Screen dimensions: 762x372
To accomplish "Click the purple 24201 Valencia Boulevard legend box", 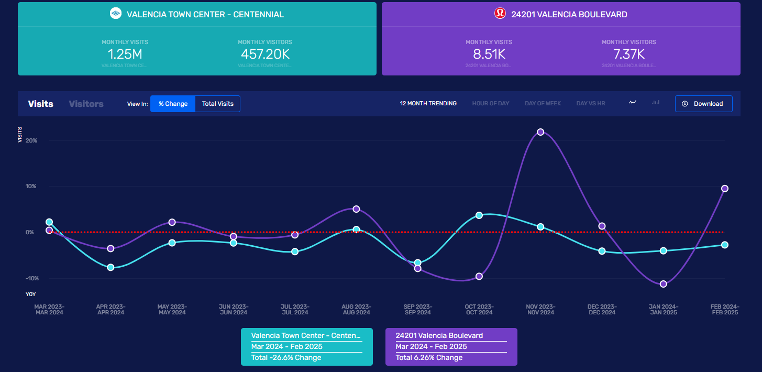I will pos(451,347).
